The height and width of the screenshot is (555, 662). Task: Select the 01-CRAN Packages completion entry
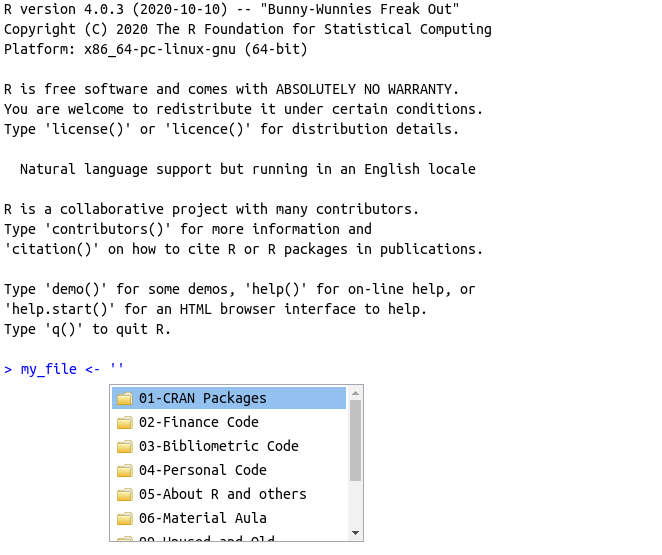(x=202, y=399)
